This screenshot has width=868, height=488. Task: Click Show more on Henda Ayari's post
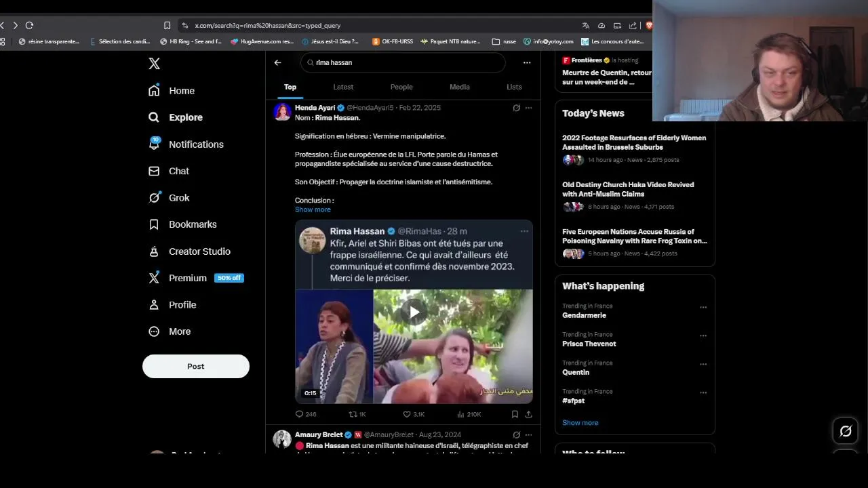pyautogui.click(x=313, y=209)
